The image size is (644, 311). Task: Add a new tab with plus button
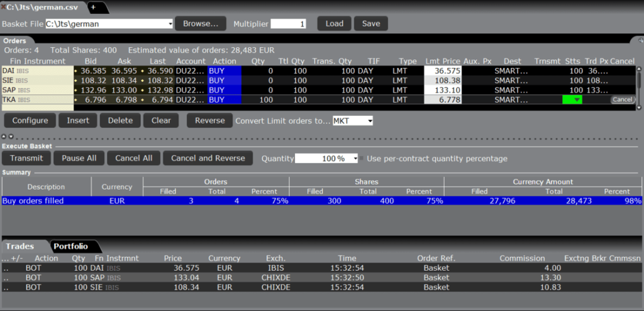93,7
